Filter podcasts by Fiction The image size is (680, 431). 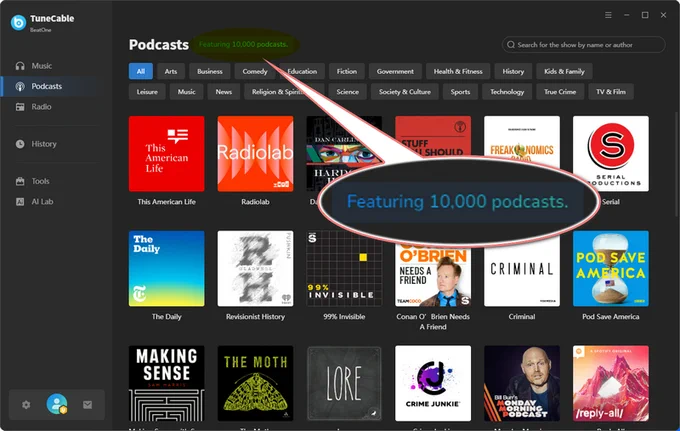[x=347, y=72]
